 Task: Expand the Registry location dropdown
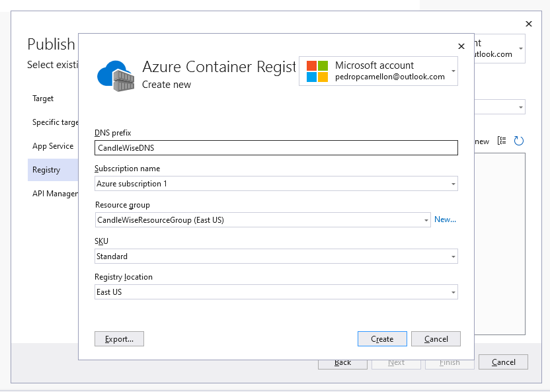[453, 292]
